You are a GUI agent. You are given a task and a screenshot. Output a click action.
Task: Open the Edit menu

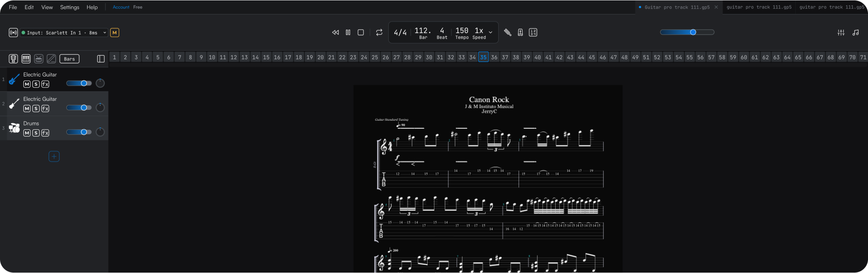pyautogui.click(x=29, y=7)
